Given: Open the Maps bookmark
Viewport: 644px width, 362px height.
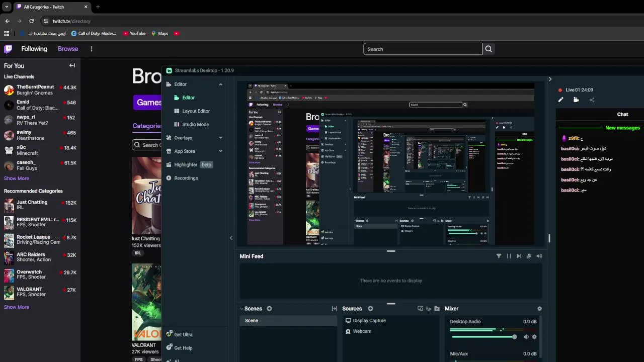Looking at the screenshot, I should [x=159, y=34].
